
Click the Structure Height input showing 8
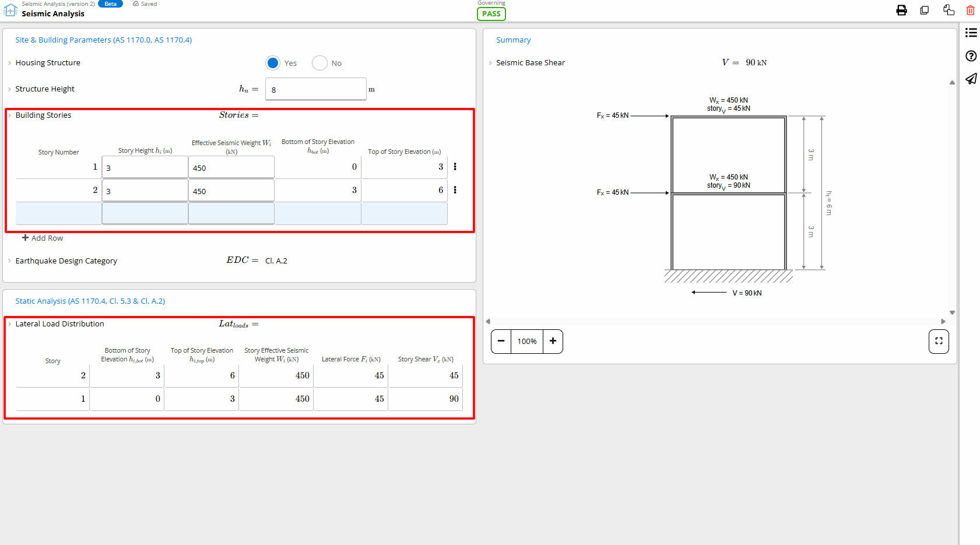coord(315,89)
